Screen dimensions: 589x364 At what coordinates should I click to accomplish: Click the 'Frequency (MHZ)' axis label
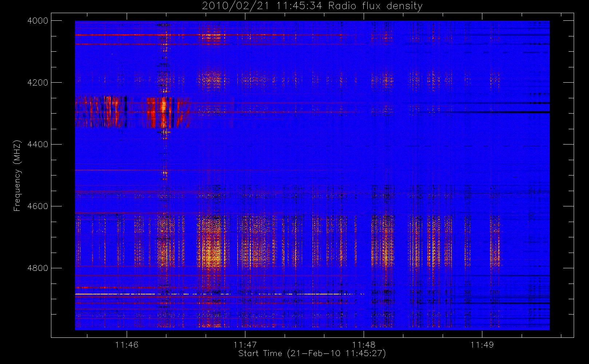pyautogui.click(x=17, y=176)
